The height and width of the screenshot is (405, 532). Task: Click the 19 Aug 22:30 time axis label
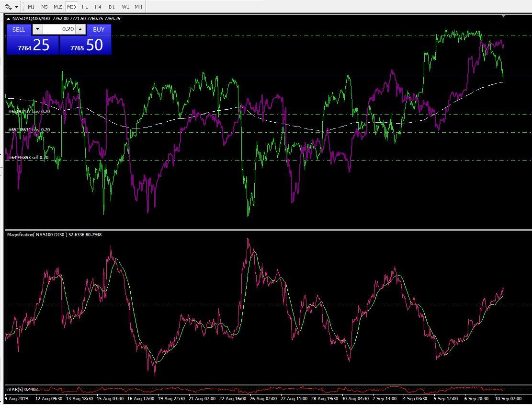(x=171, y=399)
